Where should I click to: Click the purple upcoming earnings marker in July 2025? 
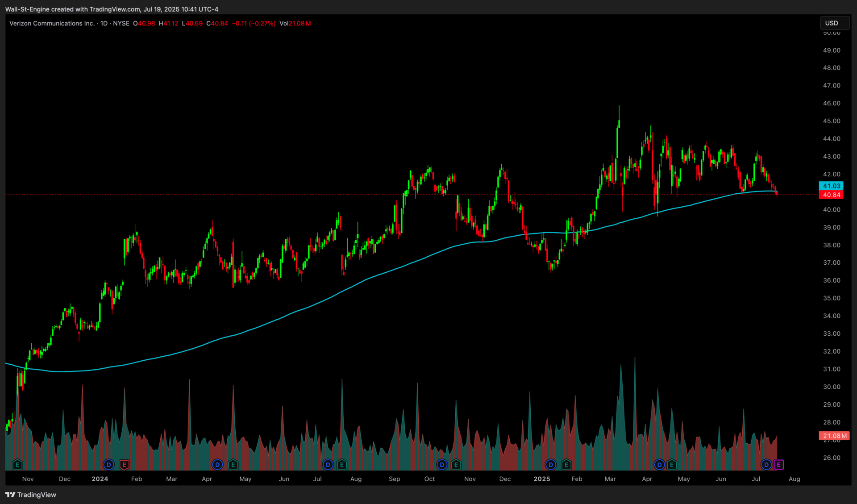click(778, 465)
